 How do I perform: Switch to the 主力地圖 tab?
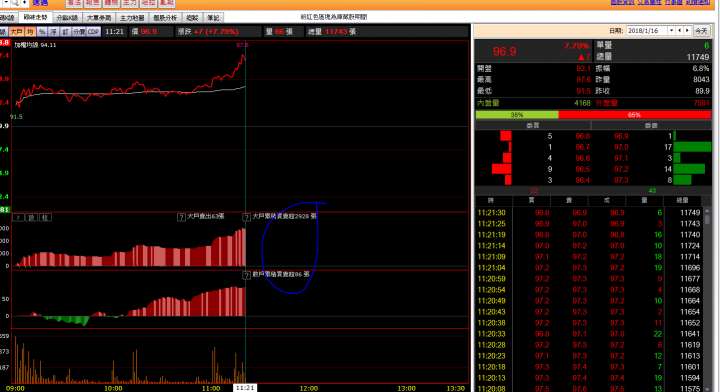132,18
